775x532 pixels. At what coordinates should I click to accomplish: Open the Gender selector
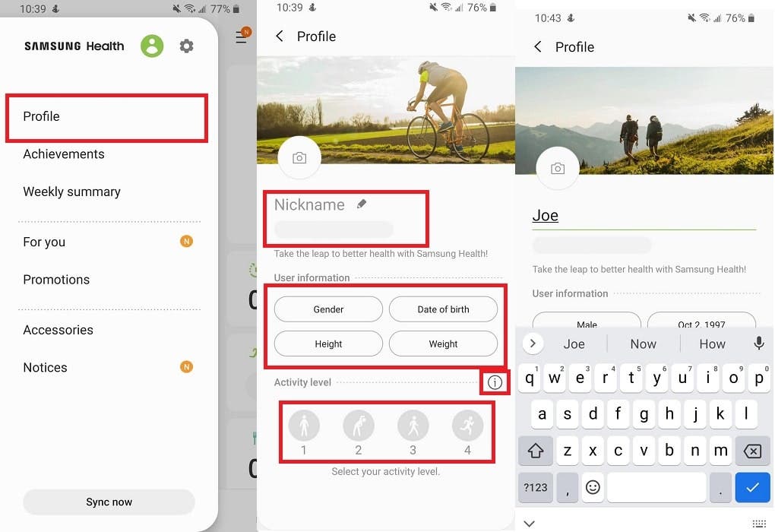click(328, 309)
